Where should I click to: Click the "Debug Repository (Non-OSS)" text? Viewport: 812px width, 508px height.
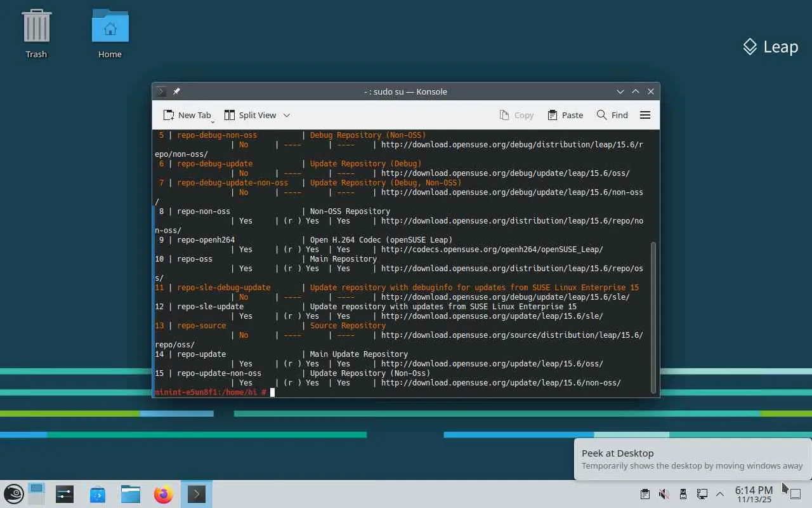click(x=368, y=135)
